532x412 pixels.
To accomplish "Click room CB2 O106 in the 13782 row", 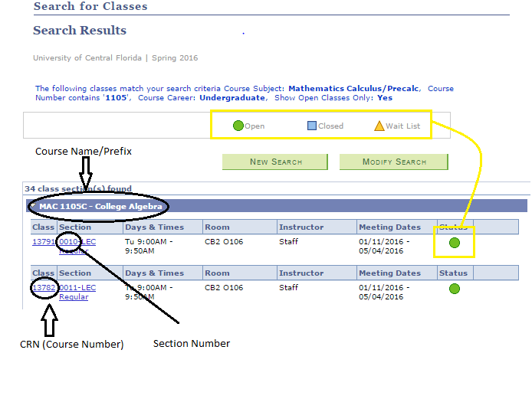I will (224, 288).
